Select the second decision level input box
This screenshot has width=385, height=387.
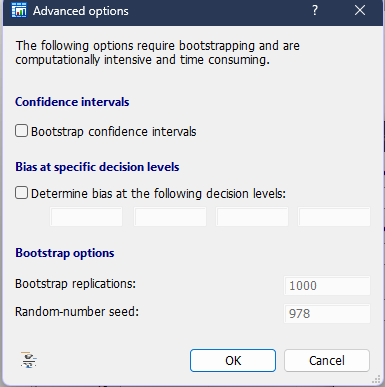[x=170, y=217]
